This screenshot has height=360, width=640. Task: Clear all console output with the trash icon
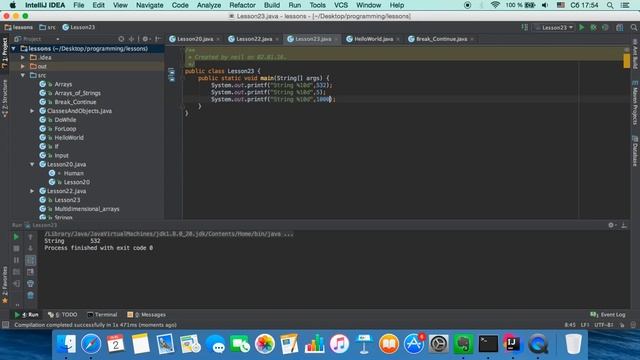click(x=30, y=295)
